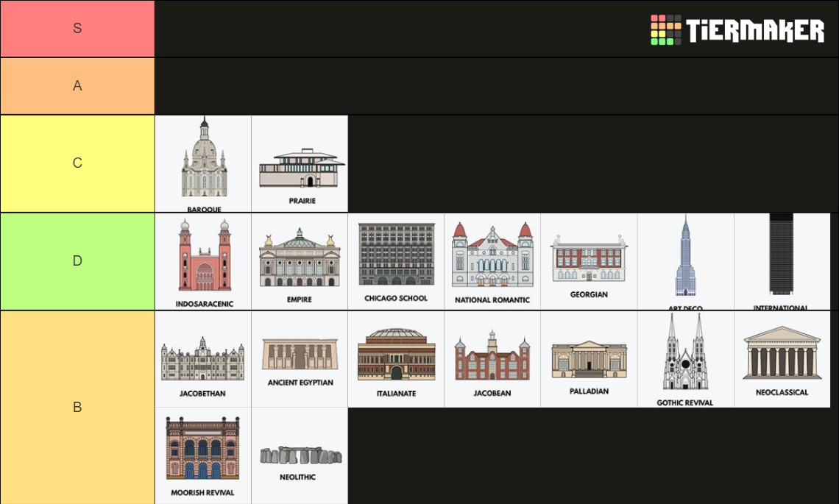Viewport: 839px width, 504px height.
Task: Click the B tier label
Action: pyautogui.click(x=77, y=407)
